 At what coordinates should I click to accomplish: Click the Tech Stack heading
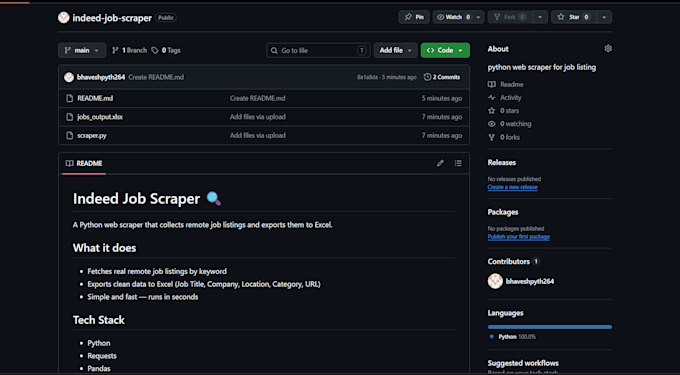coord(98,320)
